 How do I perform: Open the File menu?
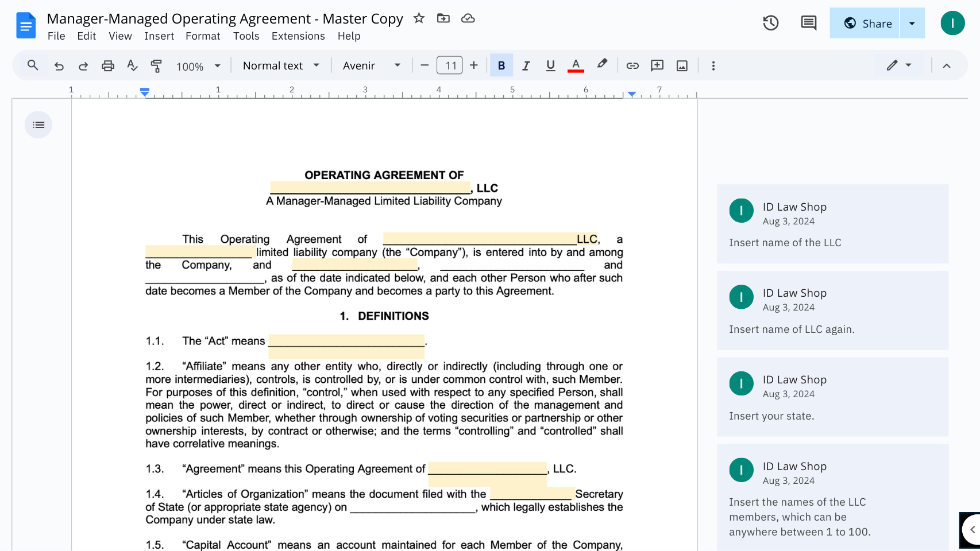click(56, 36)
